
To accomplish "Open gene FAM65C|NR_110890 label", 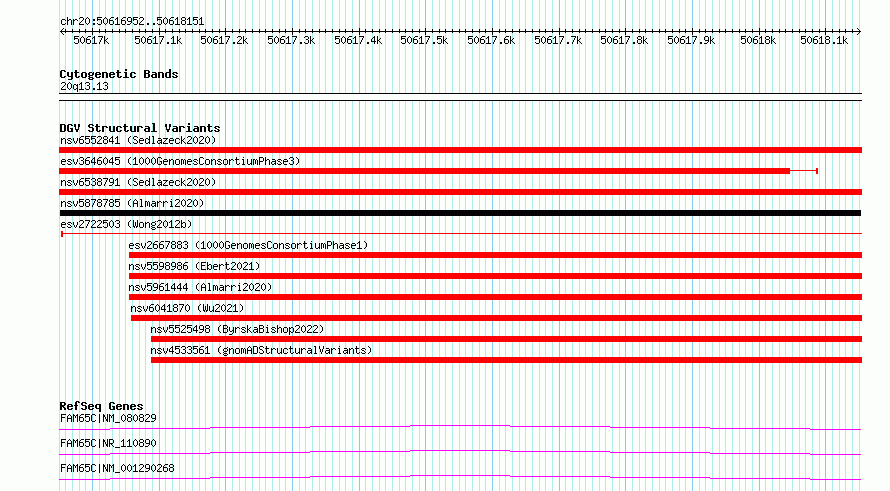I will click(108, 443).
